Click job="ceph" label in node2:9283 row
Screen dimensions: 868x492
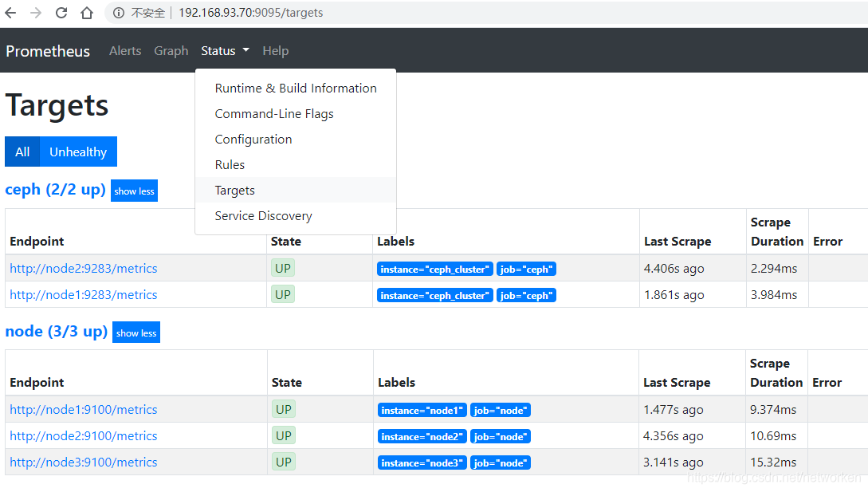point(526,270)
